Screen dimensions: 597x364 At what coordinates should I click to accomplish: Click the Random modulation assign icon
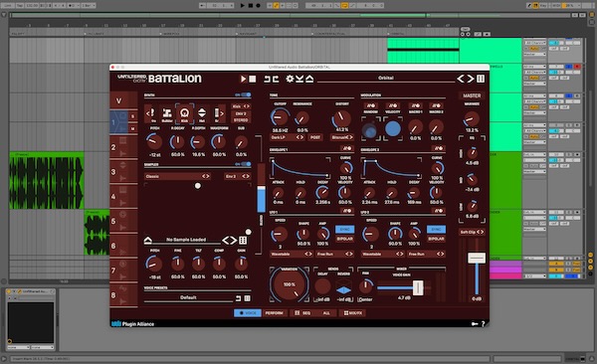point(370,105)
